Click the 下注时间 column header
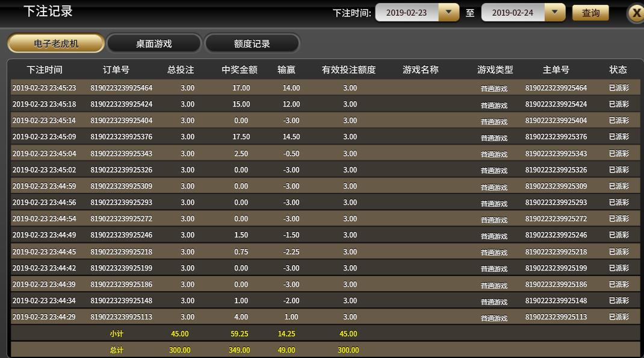This screenshot has width=644, height=358. coord(45,69)
